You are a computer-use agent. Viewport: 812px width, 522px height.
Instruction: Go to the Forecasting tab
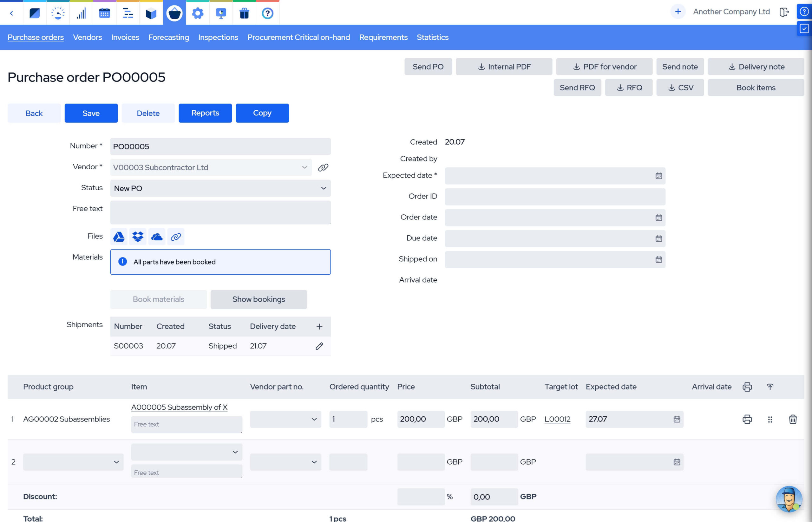pyautogui.click(x=168, y=37)
